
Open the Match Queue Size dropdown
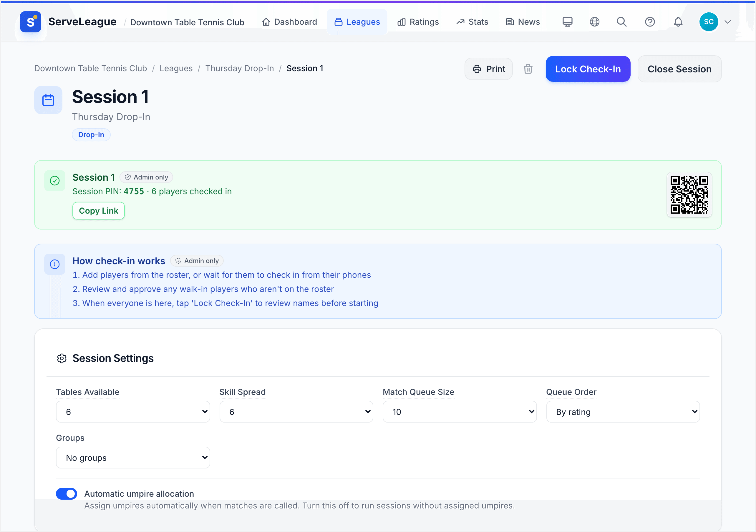tap(460, 412)
